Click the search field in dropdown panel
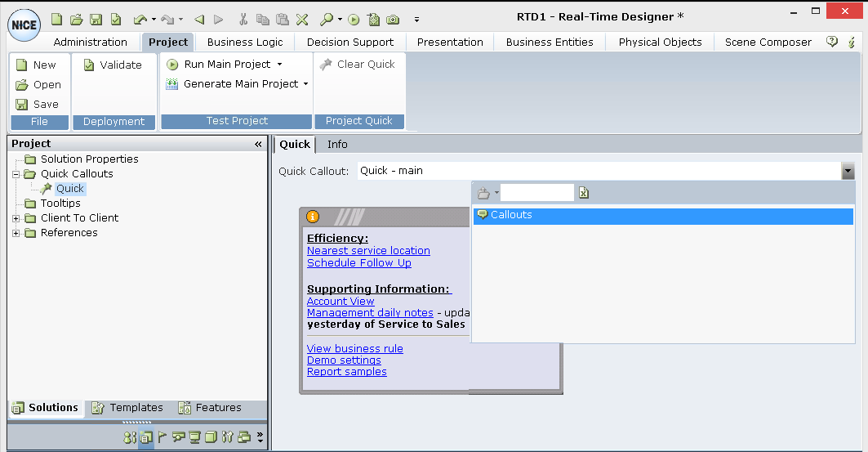 (x=536, y=193)
